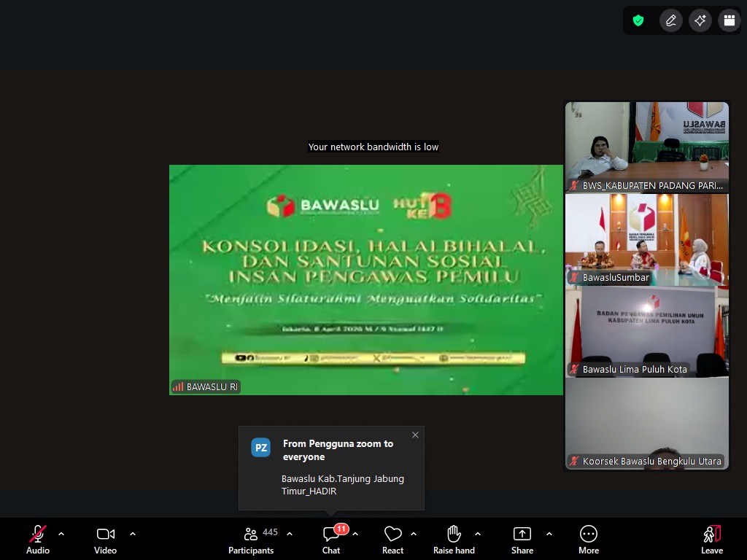747x560 pixels.
Task: Open the React heart icon
Action: coord(392,540)
